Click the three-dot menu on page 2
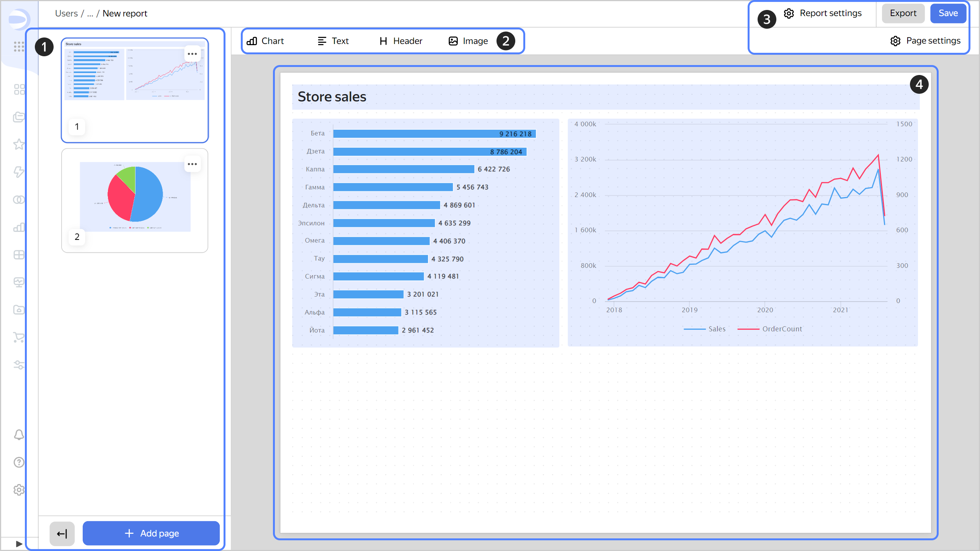 point(193,164)
